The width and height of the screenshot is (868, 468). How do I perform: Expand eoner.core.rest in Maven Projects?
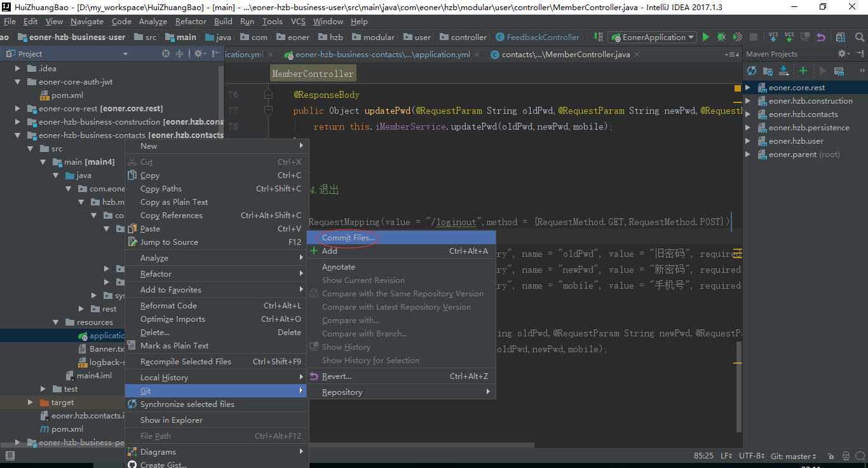point(748,88)
